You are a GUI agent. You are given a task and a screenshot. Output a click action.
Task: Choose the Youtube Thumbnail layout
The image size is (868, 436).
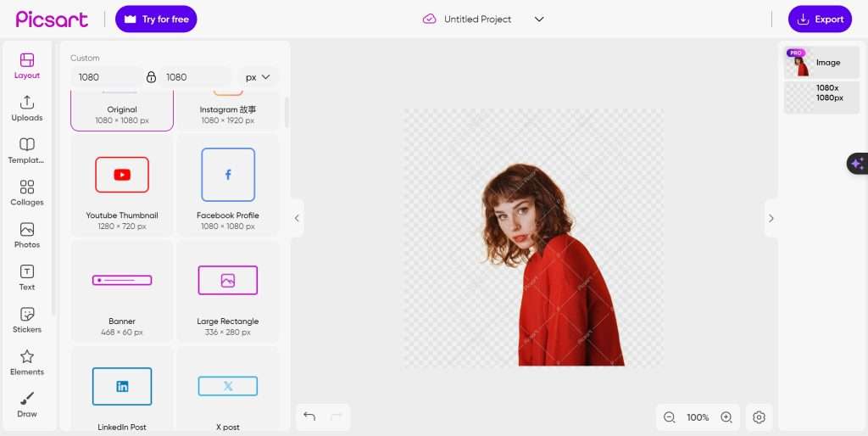tap(122, 186)
